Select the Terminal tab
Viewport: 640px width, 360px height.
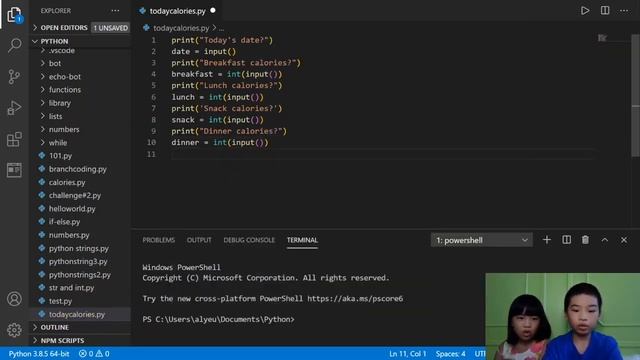pos(302,240)
